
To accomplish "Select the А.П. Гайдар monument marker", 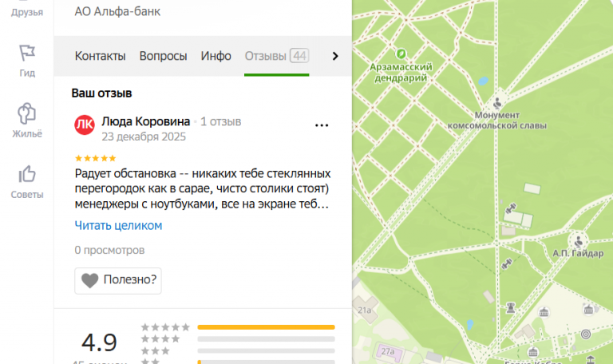I will (x=578, y=242).
